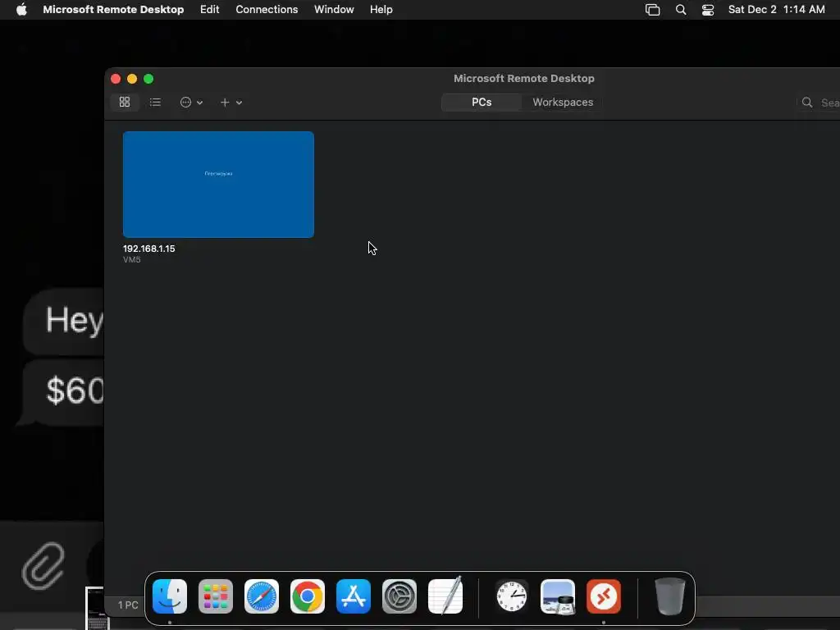The height and width of the screenshot is (630, 840).
Task: Click the VM5 label under the PC
Action: point(132,260)
